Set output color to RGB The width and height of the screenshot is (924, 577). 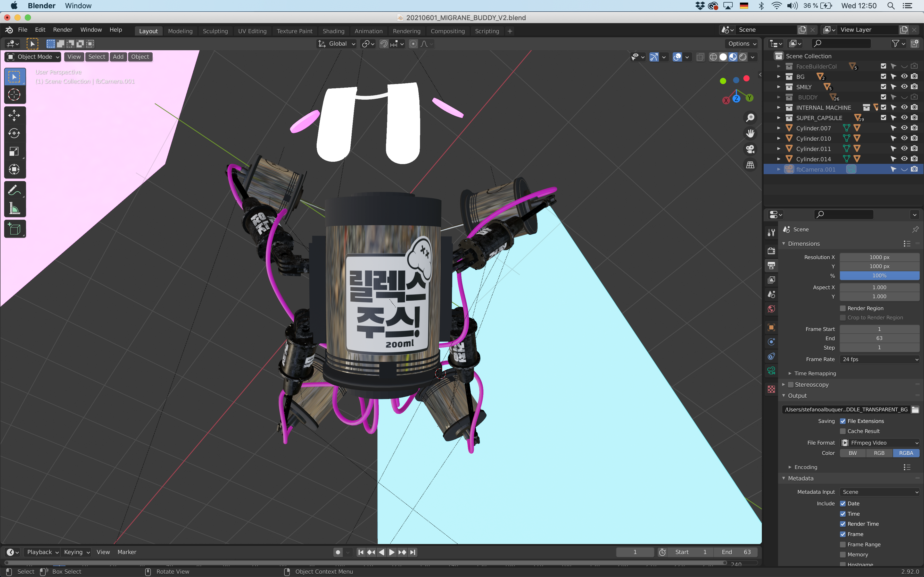879,453
